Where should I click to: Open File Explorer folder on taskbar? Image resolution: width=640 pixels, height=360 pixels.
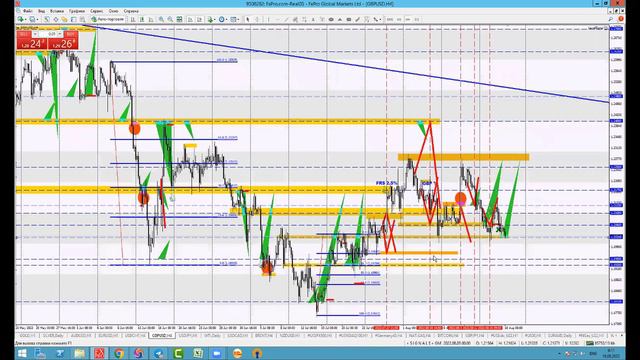(80, 353)
